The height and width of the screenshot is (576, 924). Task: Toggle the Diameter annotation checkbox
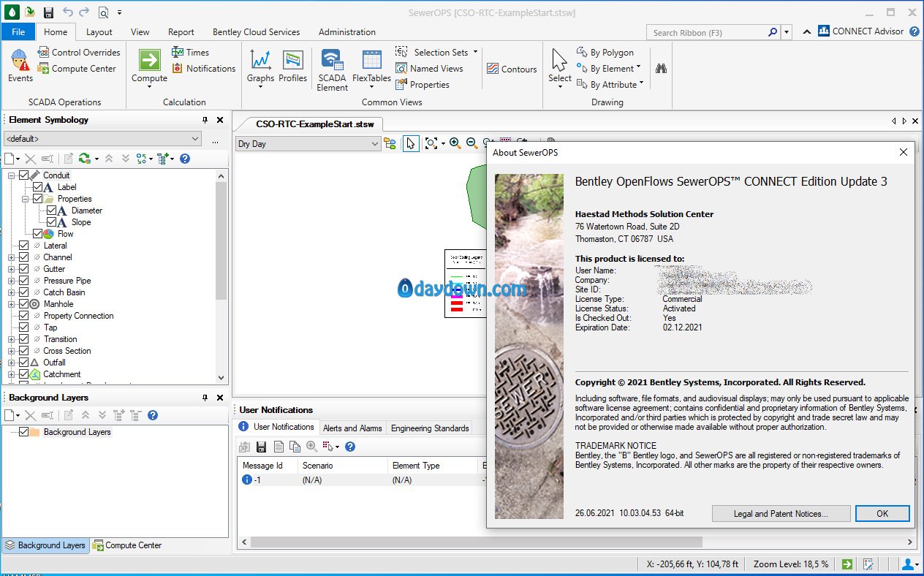[x=51, y=211]
